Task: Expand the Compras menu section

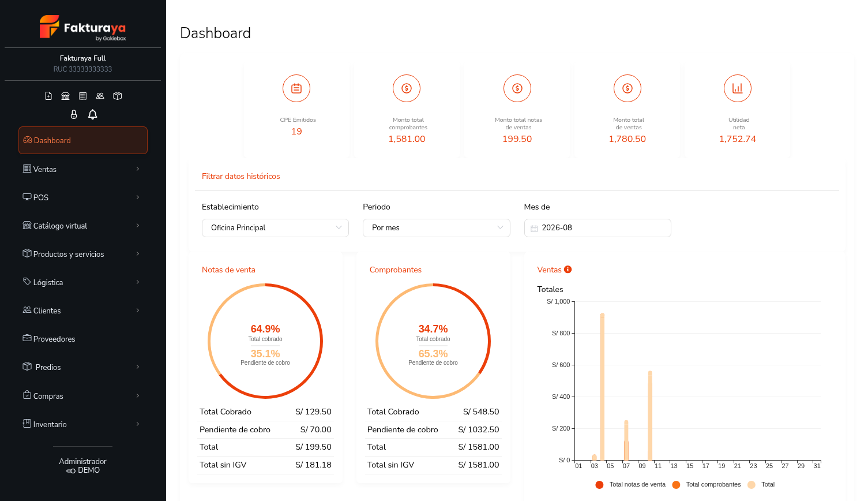Action: point(83,396)
